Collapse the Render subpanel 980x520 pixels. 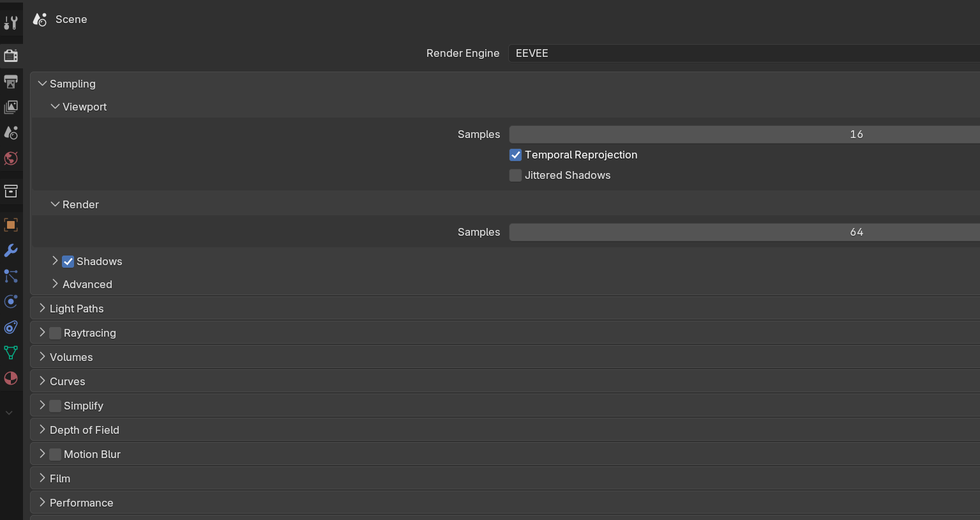(55, 204)
